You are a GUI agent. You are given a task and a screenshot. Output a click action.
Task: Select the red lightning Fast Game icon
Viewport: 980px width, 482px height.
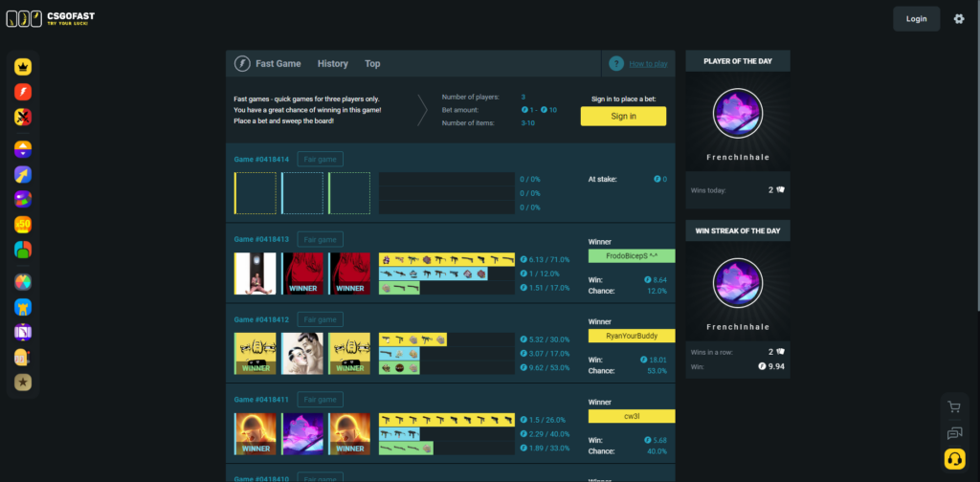click(x=23, y=92)
